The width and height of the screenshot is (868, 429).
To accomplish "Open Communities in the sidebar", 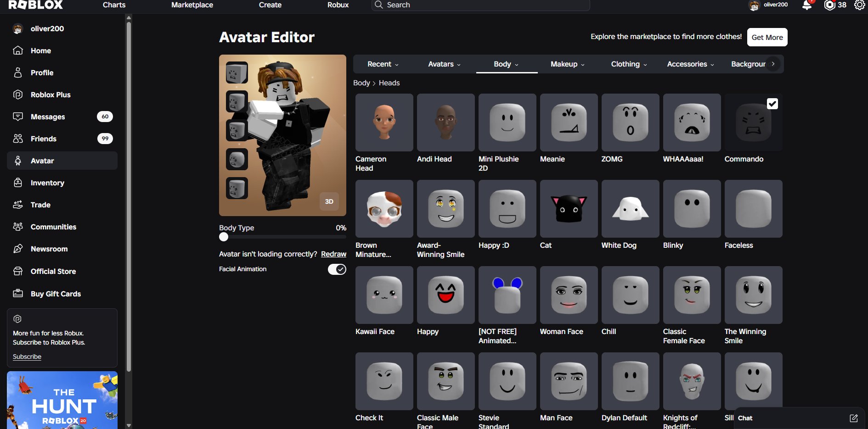I will [x=62, y=227].
